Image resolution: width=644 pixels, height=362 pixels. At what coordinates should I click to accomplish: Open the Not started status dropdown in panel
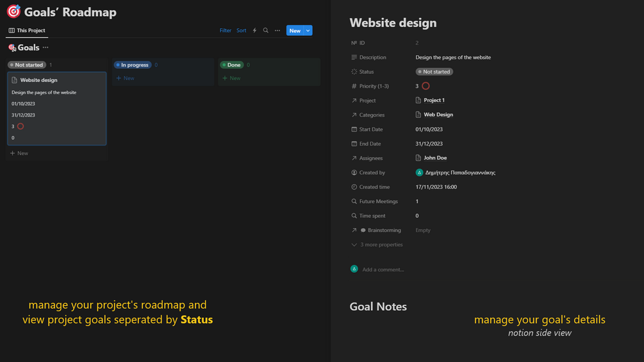pyautogui.click(x=434, y=72)
